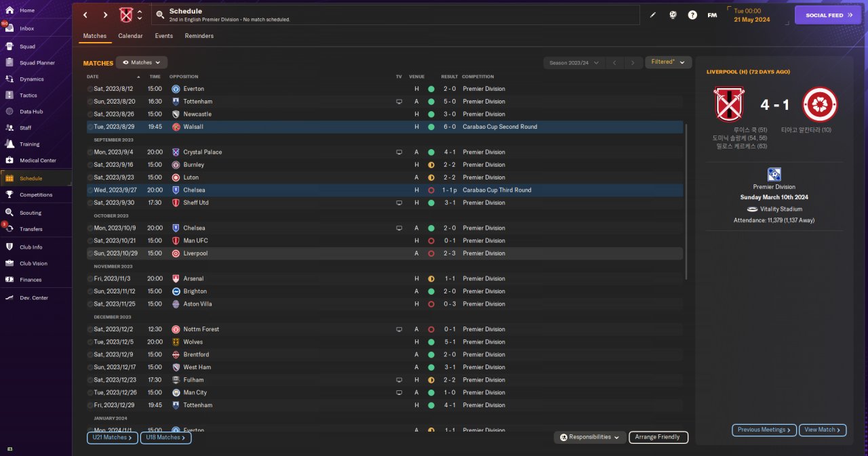Open Club Vision in the sidebar

pyautogui.click(x=36, y=264)
